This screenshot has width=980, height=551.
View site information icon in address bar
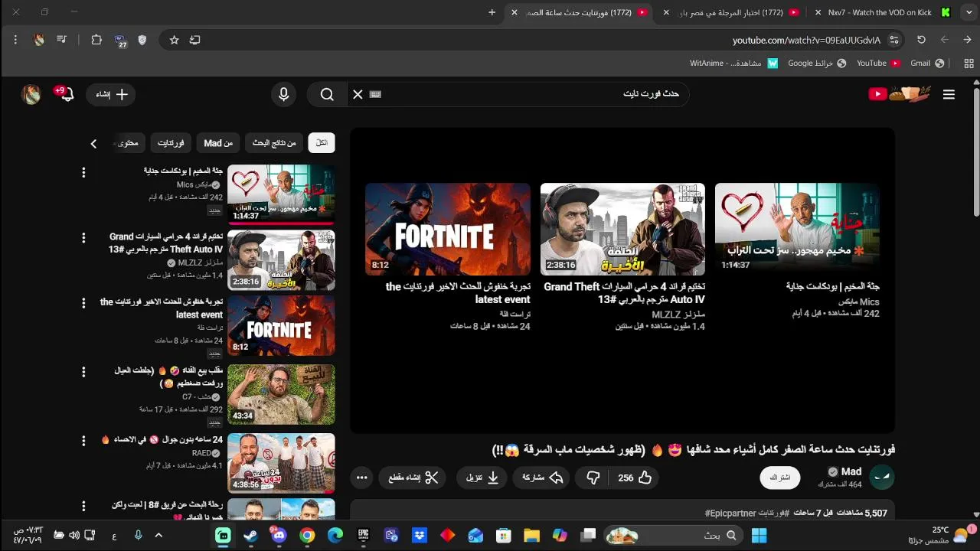[893, 40]
